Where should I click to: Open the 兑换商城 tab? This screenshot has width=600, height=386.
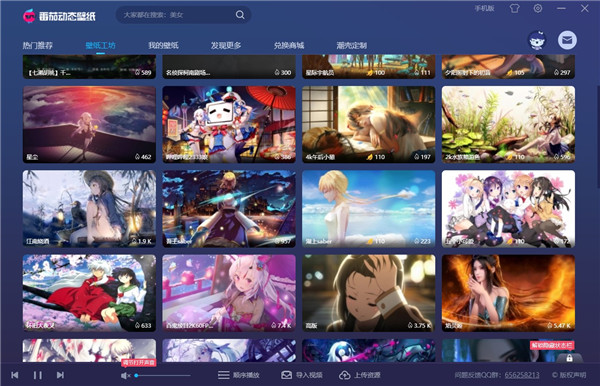[289, 46]
